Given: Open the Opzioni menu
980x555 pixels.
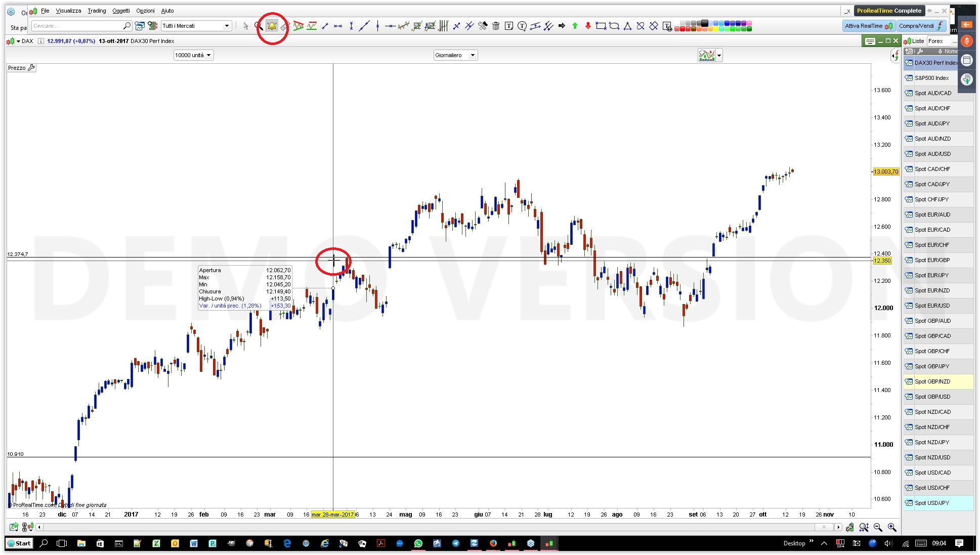Looking at the screenshot, I should [145, 11].
